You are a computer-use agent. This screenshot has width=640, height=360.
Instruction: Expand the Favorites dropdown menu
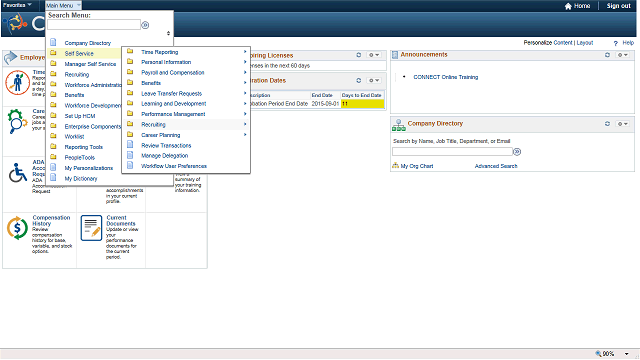coord(17,5)
